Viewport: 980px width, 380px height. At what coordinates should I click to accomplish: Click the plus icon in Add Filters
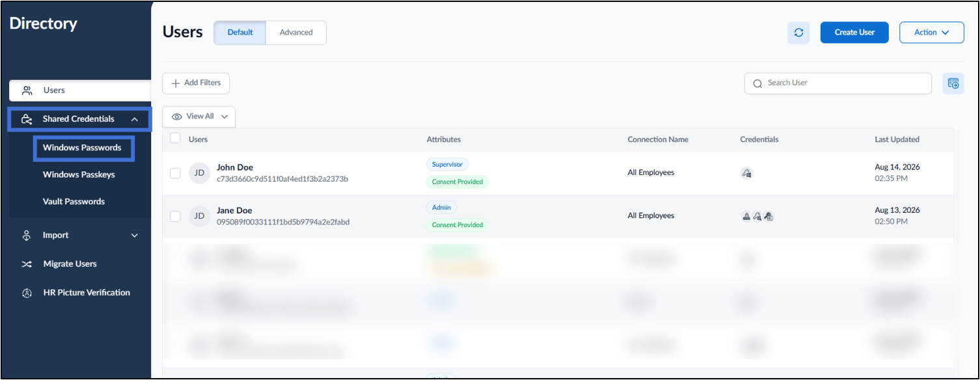176,83
